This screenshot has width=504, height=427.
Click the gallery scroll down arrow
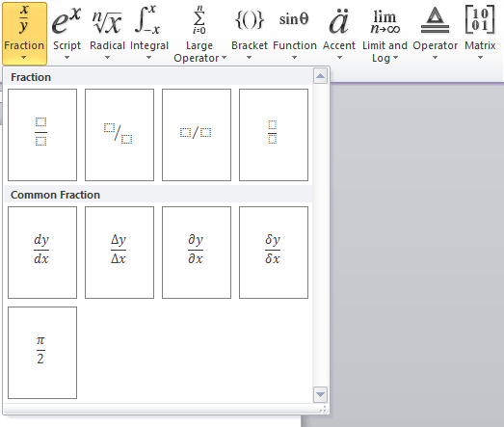[320, 394]
